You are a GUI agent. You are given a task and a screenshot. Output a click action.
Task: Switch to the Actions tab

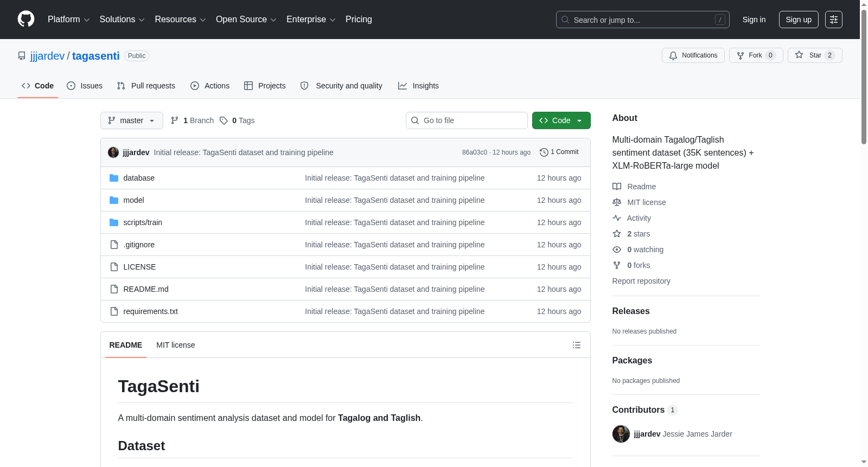210,86
